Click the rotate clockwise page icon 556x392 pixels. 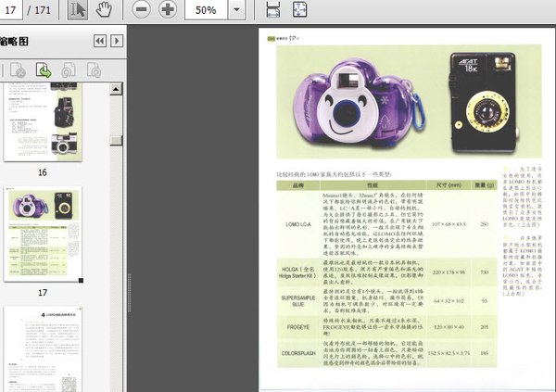95,70
